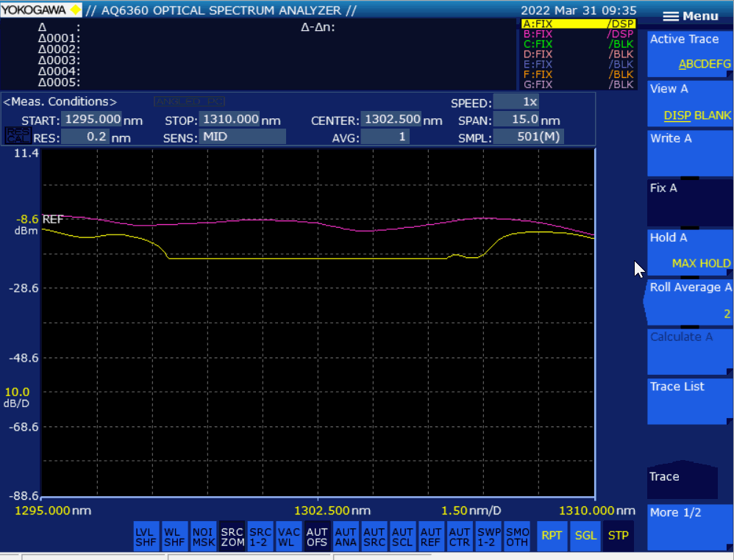Click the Trace menu tab softkey
Image resolution: width=734 pixels, height=560 pixels.
click(x=683, y=479)
